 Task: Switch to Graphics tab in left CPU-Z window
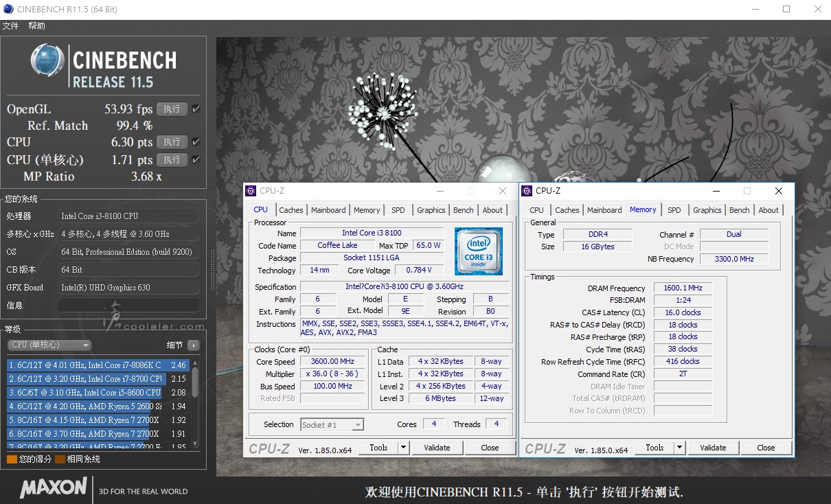pyautogui.click(x=431, y=210)
